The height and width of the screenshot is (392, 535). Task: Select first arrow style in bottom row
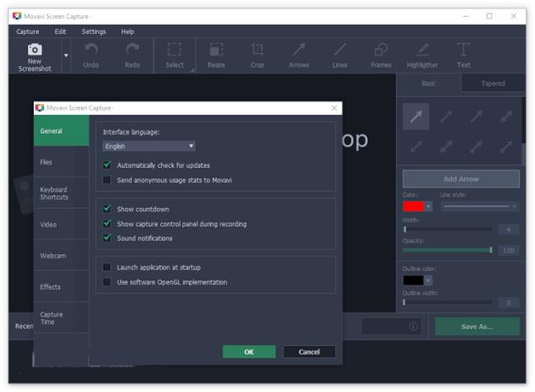tap(416, 147)
